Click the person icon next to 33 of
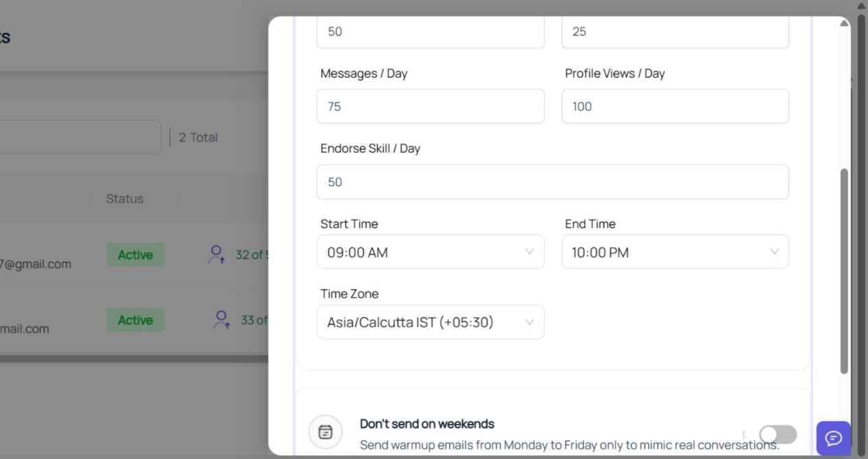Screen dimensions: 868x459 click(x=221, y=320)
